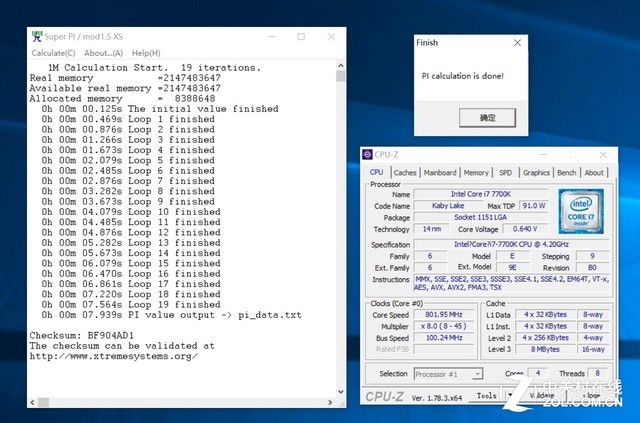The height and width of the screenshot is (423, 640).
Task: Switch to the Caches tab in CPU-Z
Action: point(405,173)
